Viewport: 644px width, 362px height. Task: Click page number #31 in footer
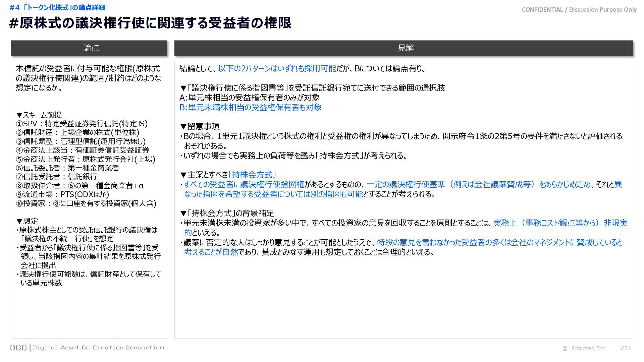click(x=626, y=349)
